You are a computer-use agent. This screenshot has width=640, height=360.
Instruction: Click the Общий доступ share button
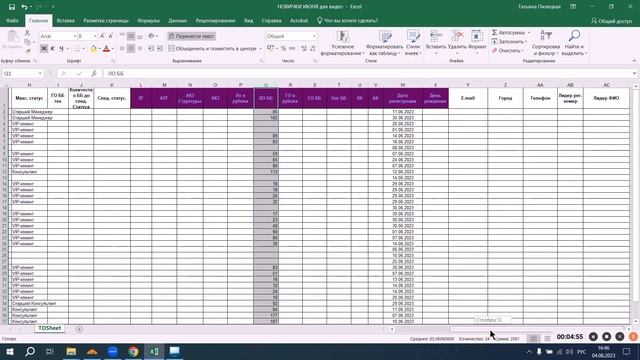611,21
